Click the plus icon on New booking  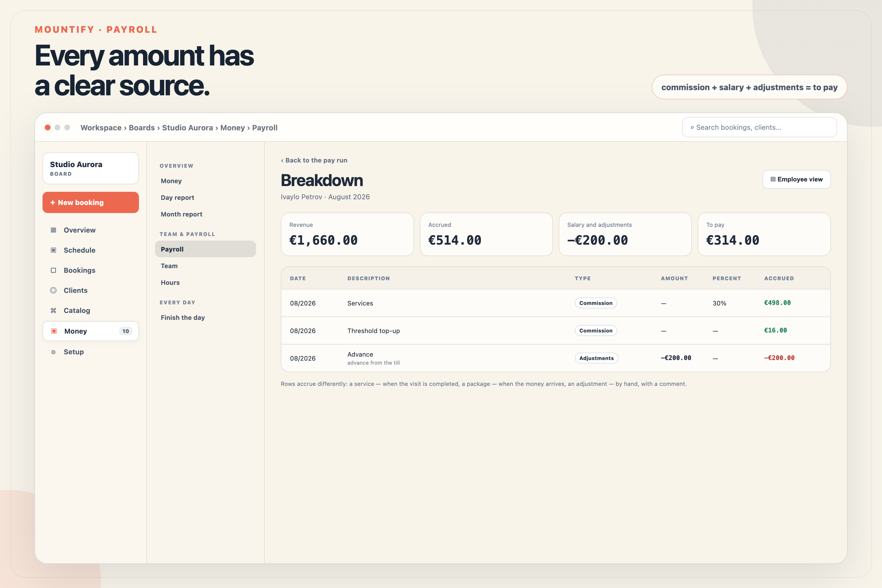tap(53, 202)
